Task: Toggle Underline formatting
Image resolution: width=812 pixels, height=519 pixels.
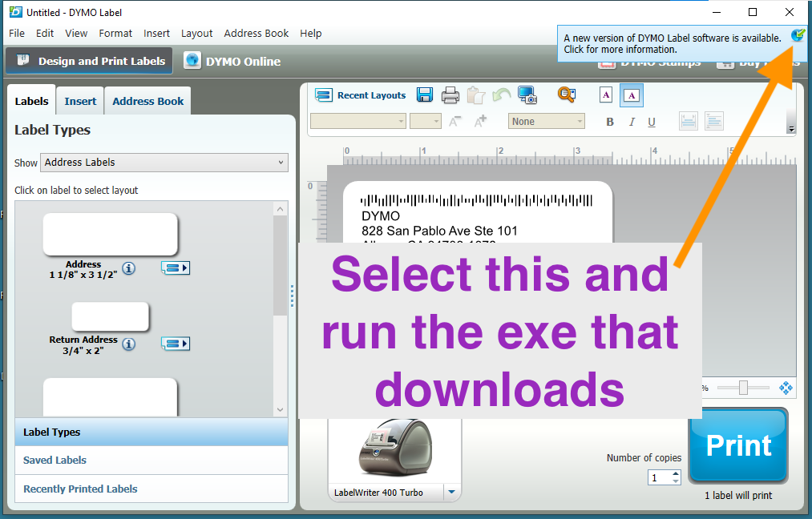Action: click(x=652, y=122)
